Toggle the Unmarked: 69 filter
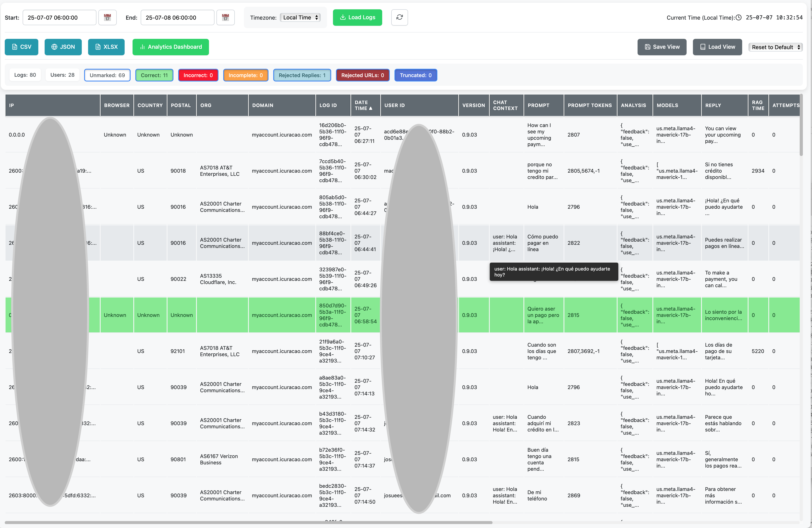This screenshot has height=528, width=812. [107, 75]
